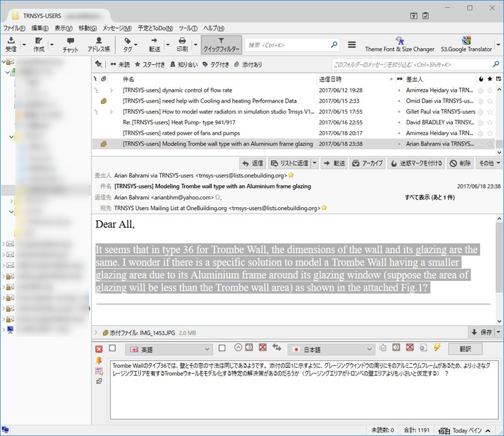504x436 pixels.
Task: Swap languages with the arrows icon
Action: (277, 347)
